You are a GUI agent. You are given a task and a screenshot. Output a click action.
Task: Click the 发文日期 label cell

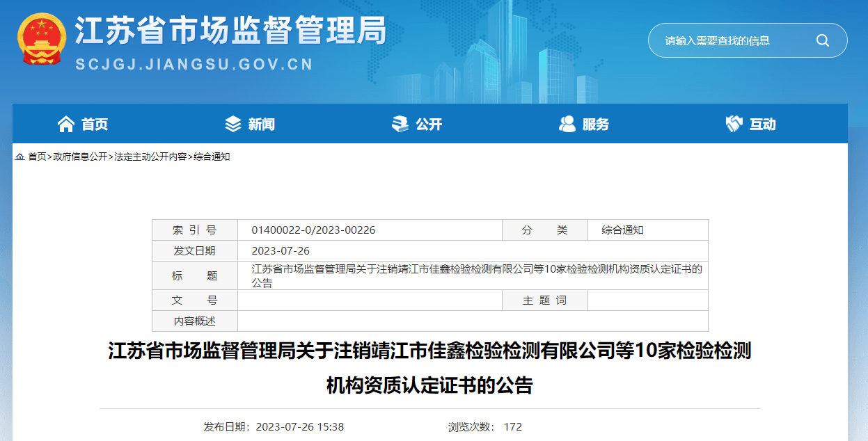pyautogui.click(x=195, y=251)
